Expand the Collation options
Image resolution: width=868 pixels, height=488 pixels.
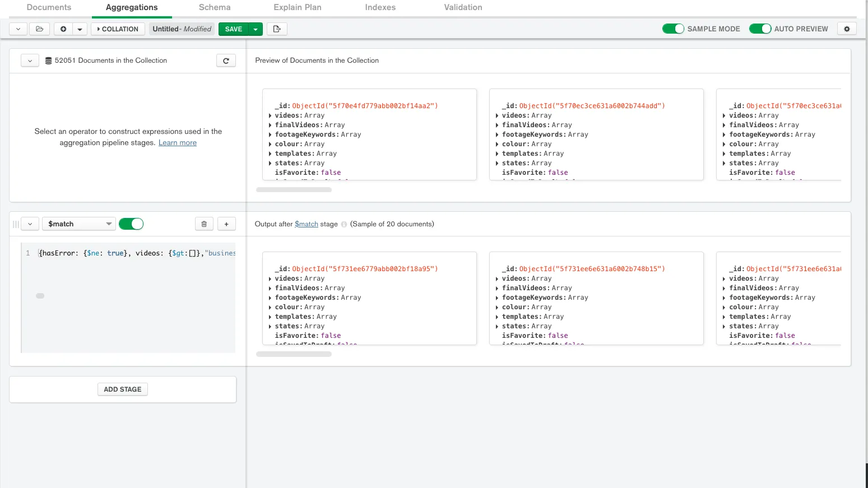point(118,29)
